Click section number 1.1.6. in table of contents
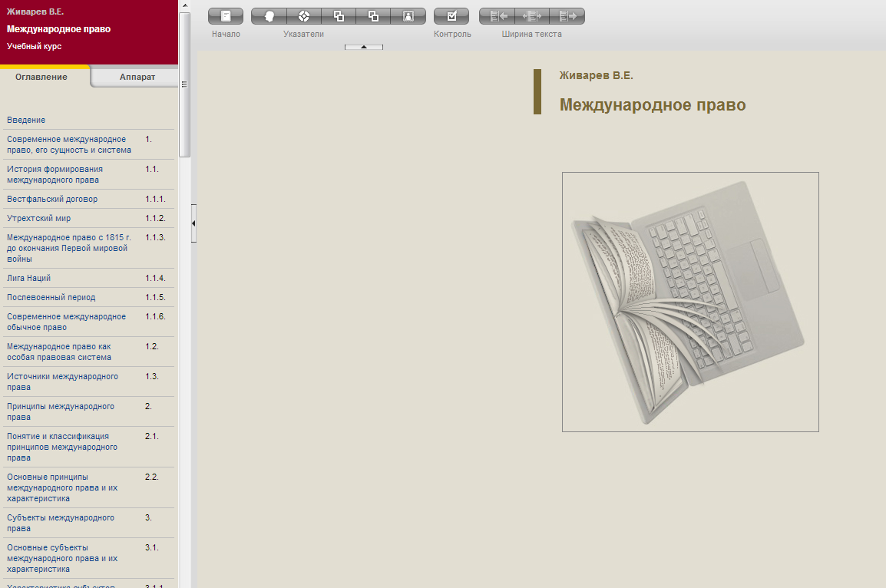 click(155, 316)
